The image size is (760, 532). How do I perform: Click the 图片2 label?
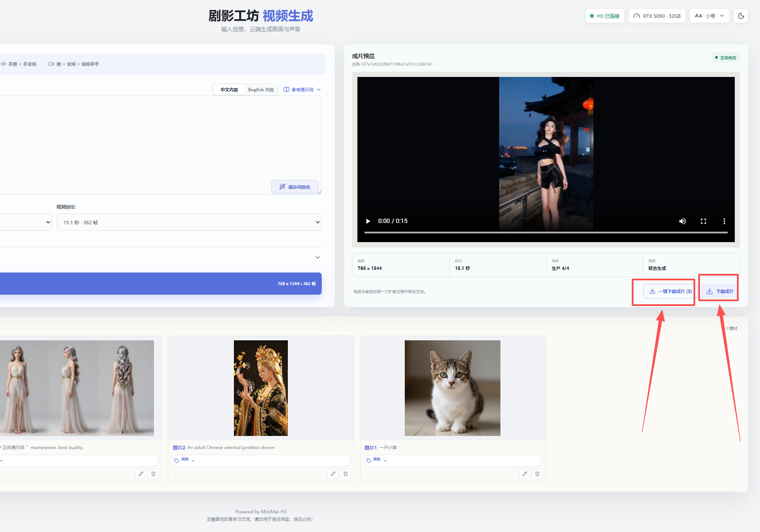click(179, 448)
